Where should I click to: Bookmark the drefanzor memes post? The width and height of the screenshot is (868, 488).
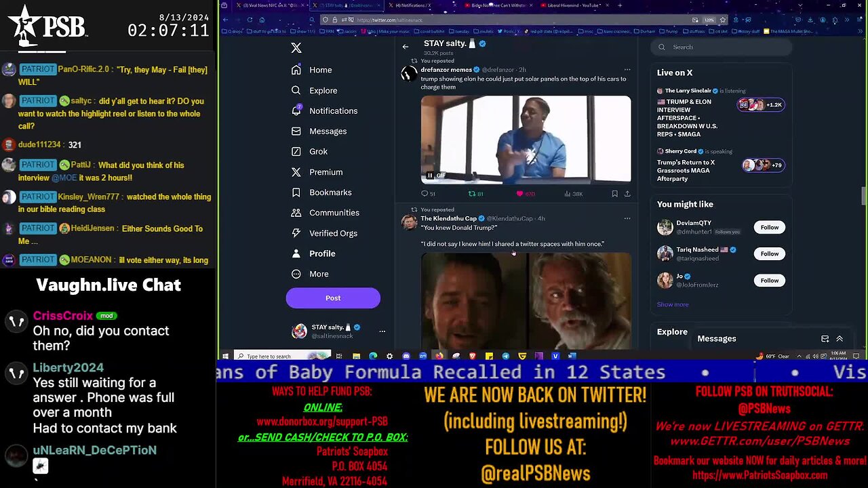[615, 194]
